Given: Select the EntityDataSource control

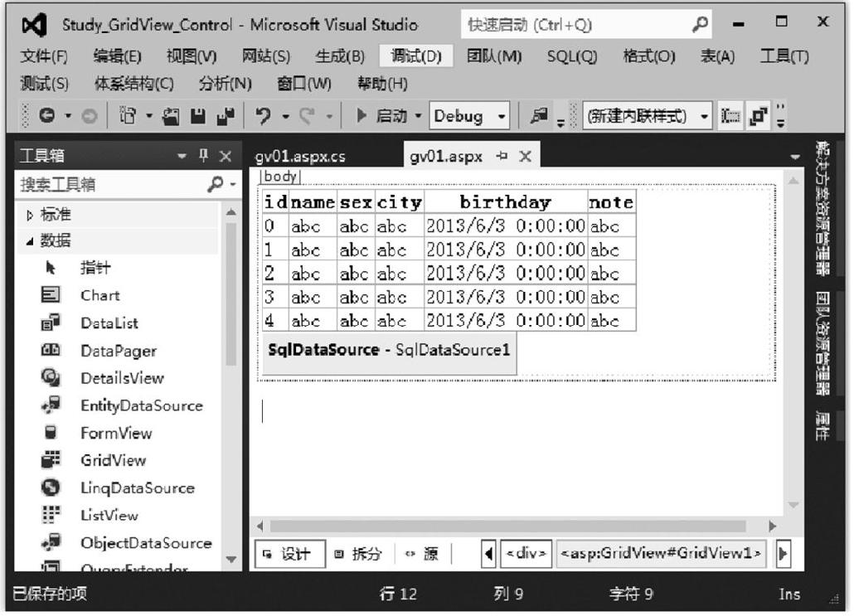Looking at the screenshot, I should click(x=141, y=405).
